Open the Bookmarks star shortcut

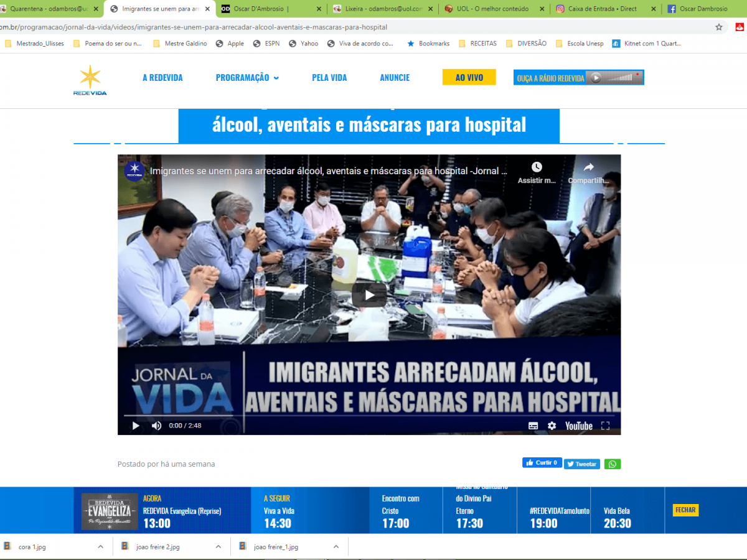pyautogui.click(x=428, y=44)
